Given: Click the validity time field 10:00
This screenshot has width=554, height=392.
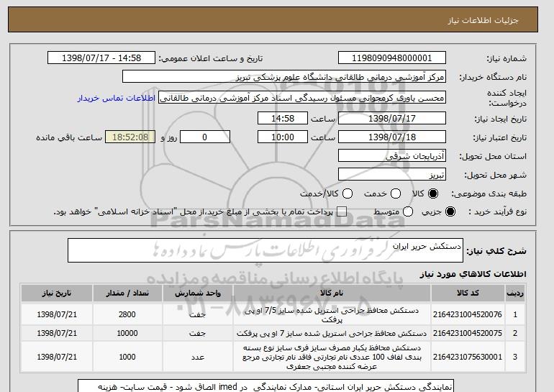Looking at the screenshot, I should click(x=283, y=137).
